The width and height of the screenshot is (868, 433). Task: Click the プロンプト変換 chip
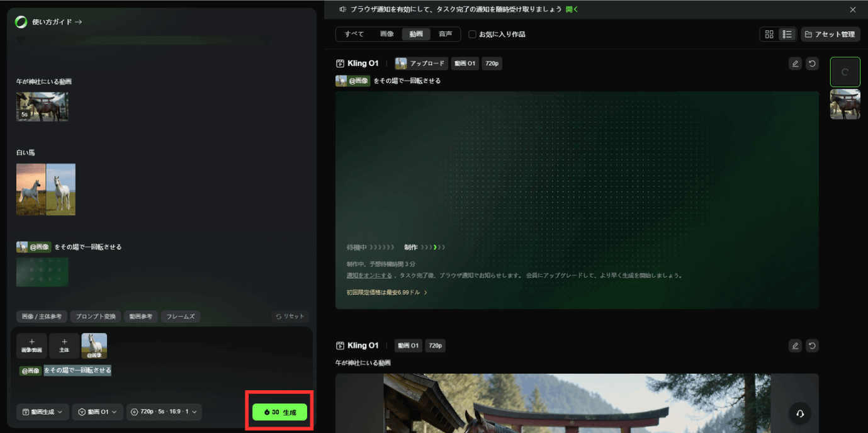(96, 317)
